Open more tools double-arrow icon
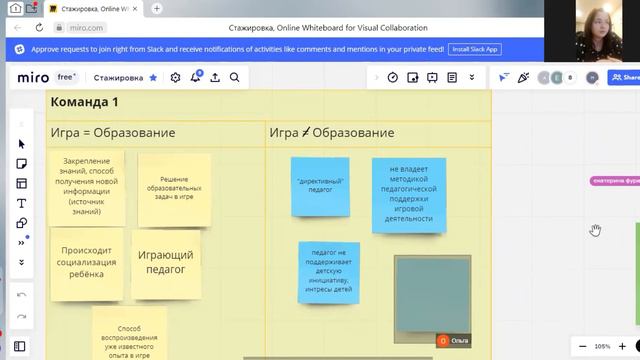 point(21,243)
